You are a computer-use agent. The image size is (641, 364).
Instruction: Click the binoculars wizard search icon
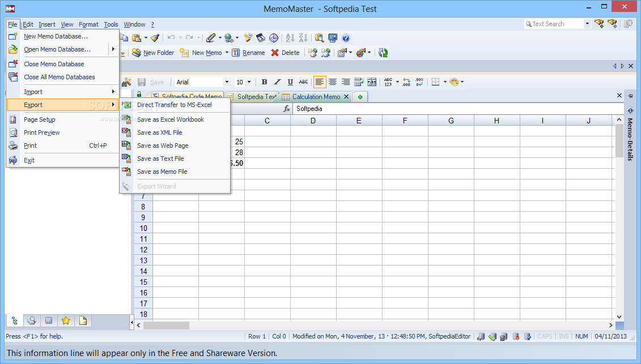pyautogui.click(x=126, y=82)
